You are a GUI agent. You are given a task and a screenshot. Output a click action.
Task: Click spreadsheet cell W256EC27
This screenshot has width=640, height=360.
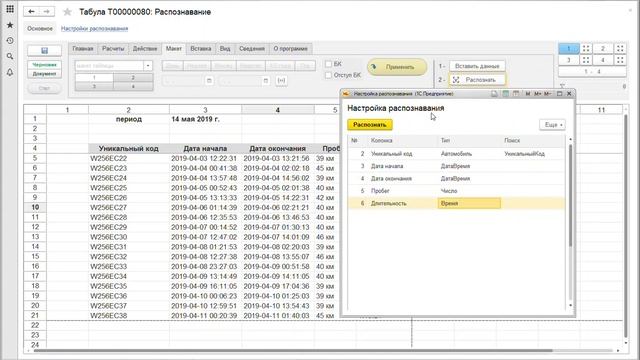point(129,207)
